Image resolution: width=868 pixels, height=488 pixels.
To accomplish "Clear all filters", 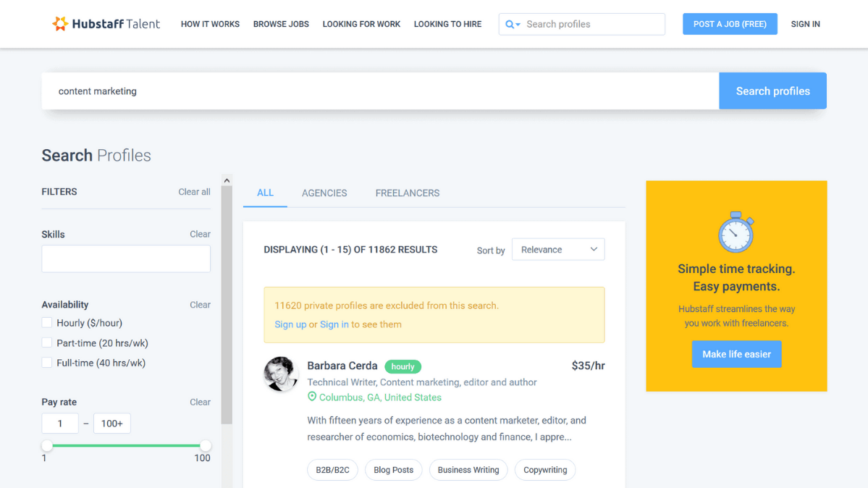I will (x=194, y=192).
